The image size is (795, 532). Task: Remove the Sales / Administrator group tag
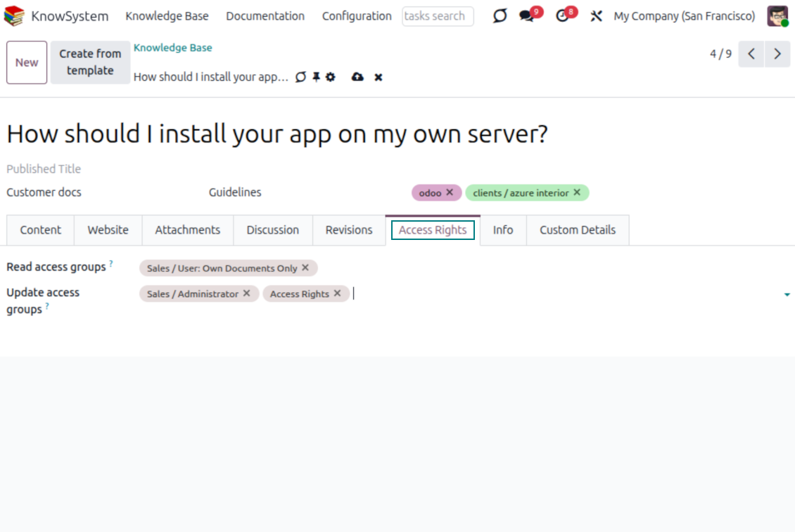[x=247, y=293]
